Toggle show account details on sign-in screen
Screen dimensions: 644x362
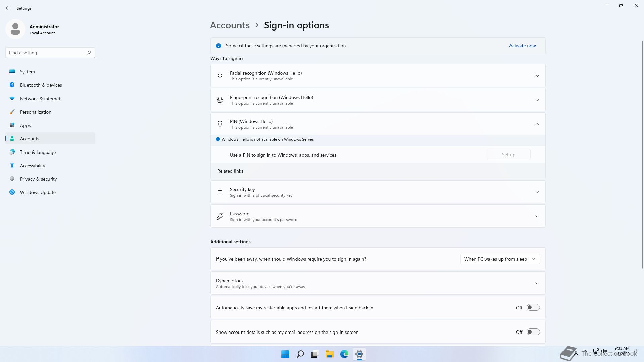pos(533,332)
